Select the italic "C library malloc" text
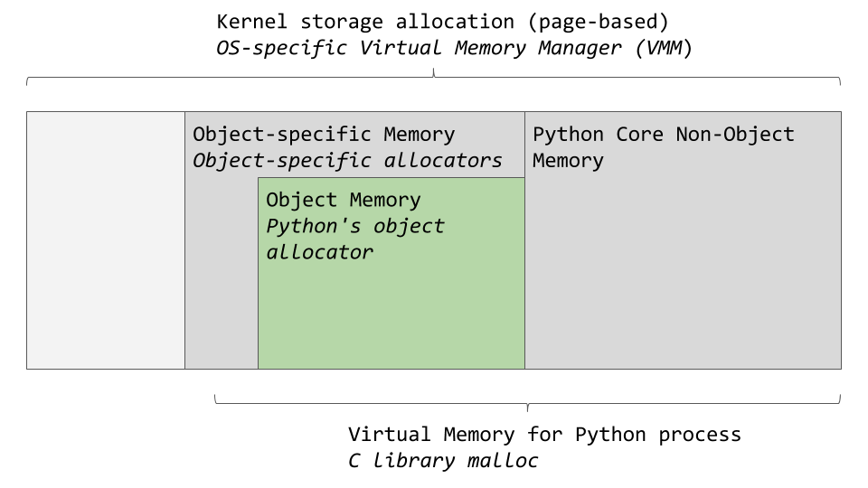 coord(443,461)
